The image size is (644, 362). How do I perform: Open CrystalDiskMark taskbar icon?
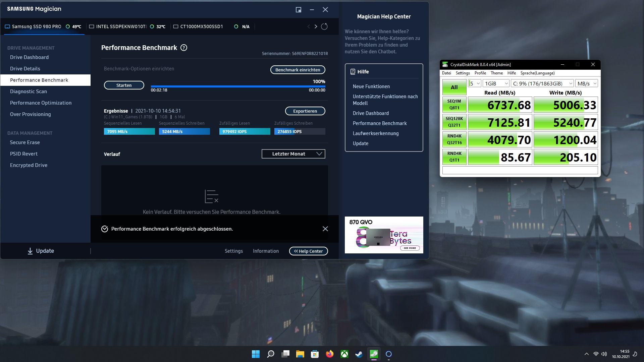tap(374, 354)
